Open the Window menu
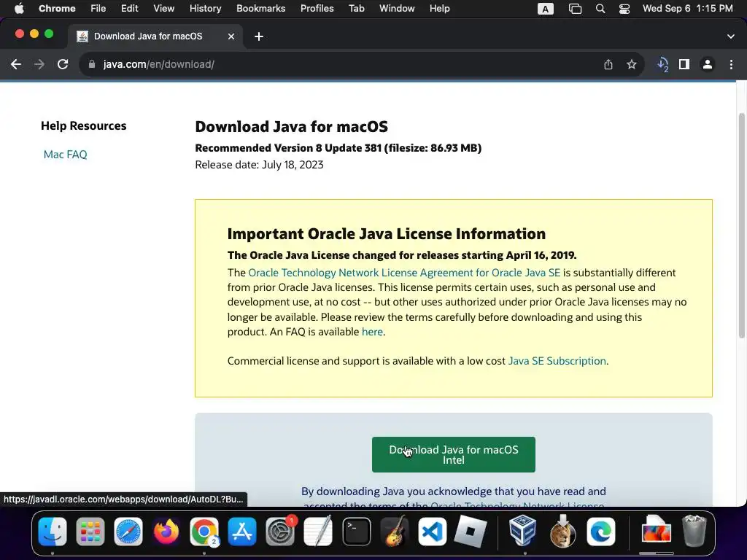This screenshot has width=747, height=560. [397, 9]
